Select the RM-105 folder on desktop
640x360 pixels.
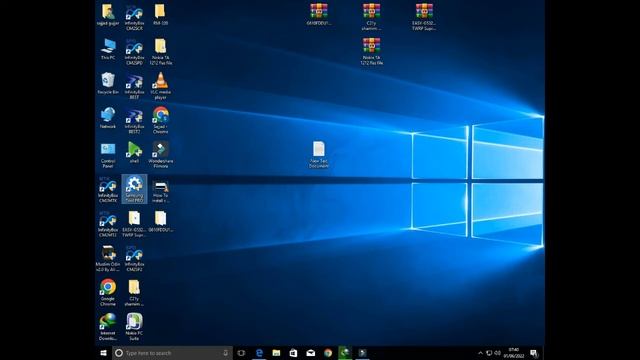(160, 15)
